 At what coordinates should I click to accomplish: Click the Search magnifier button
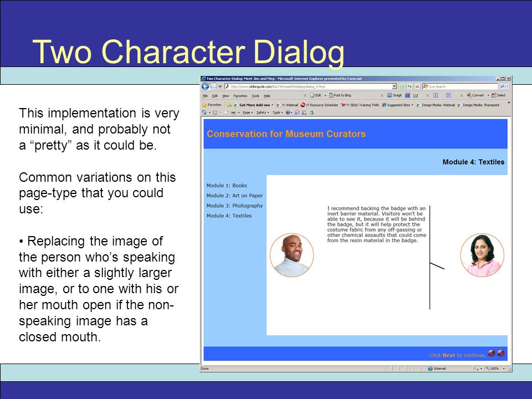point(502,86)
